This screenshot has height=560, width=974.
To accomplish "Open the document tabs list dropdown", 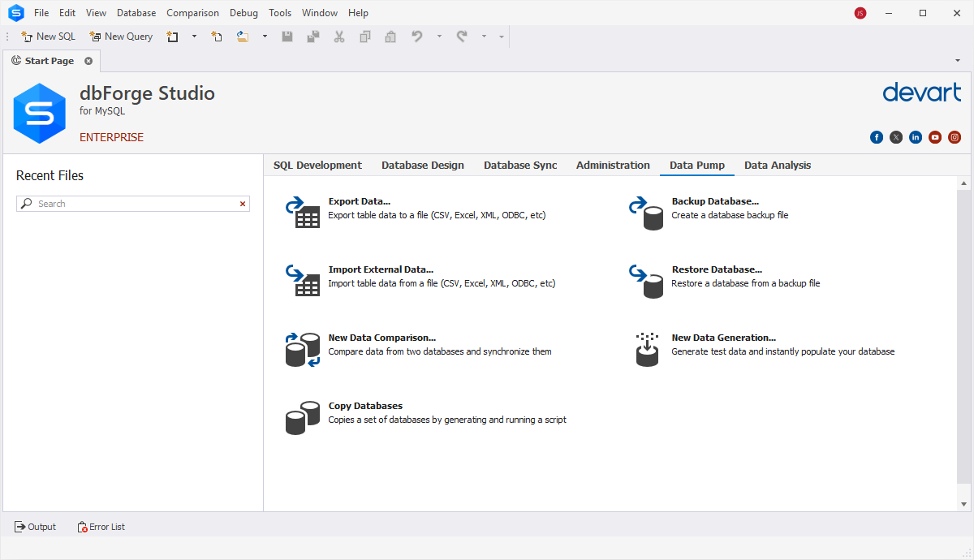I will 959,61.
